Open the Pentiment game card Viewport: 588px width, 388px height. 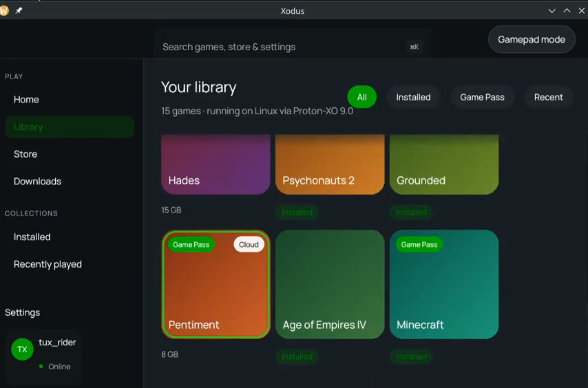(216, 285)
